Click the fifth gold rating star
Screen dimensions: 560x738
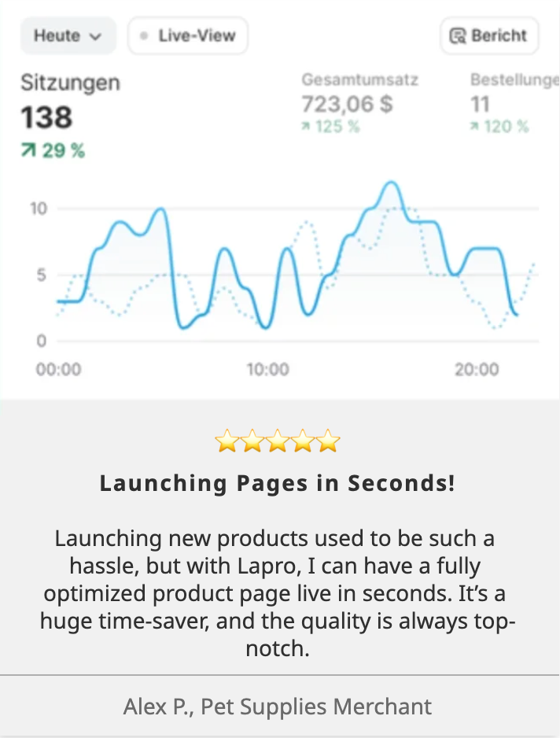328,441
